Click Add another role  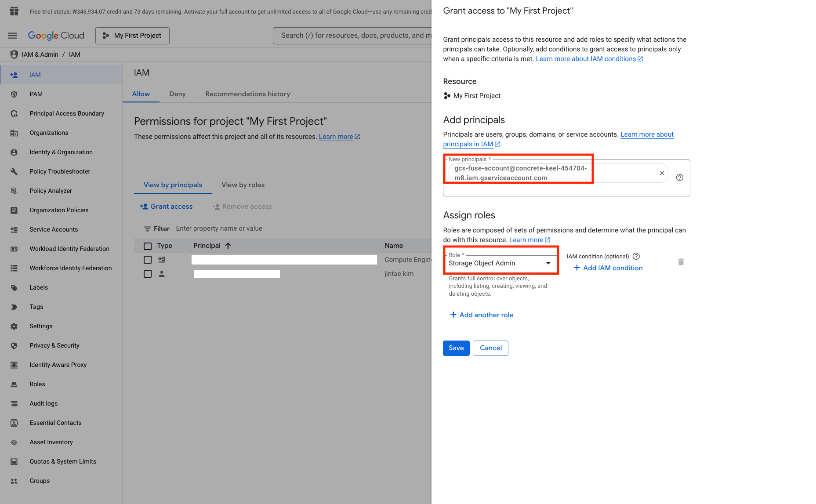click(482, 315)
